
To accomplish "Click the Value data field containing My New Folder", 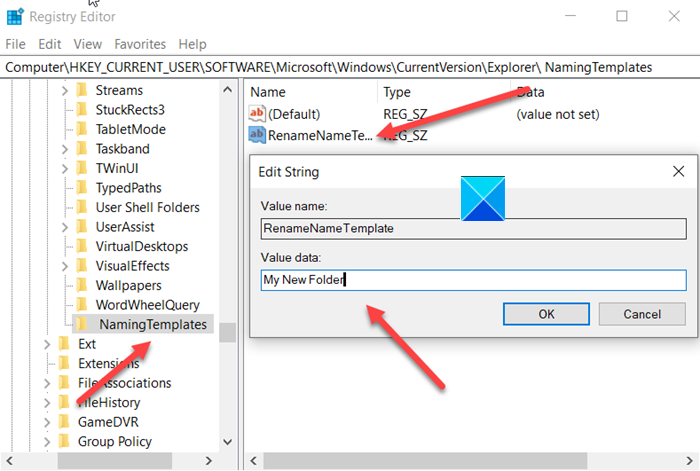I will [x=473, y=280].
